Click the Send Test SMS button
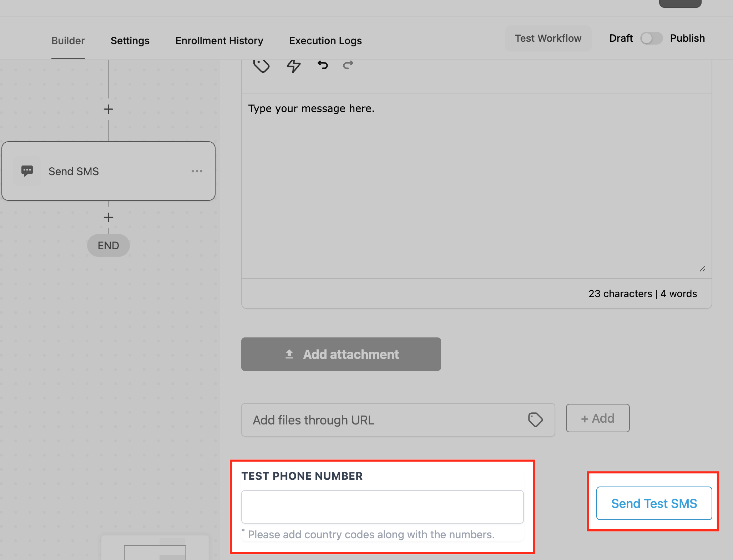 [654, 503]
